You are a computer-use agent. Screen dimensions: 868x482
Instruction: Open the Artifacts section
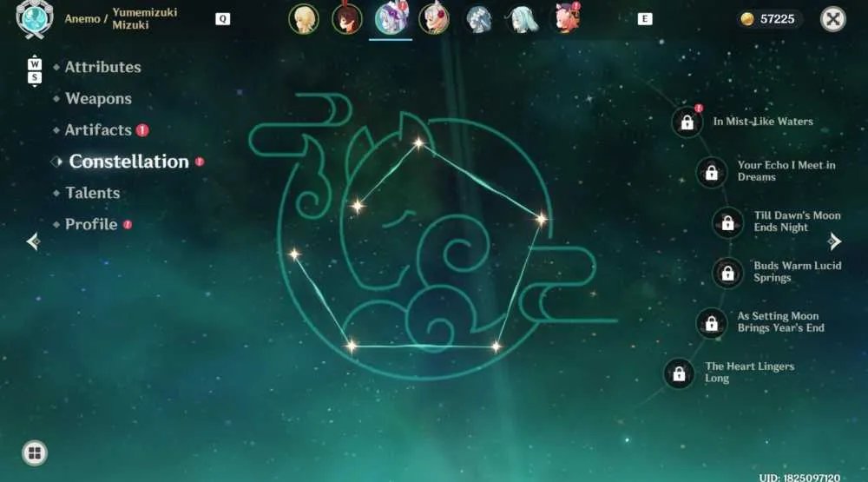98,129
